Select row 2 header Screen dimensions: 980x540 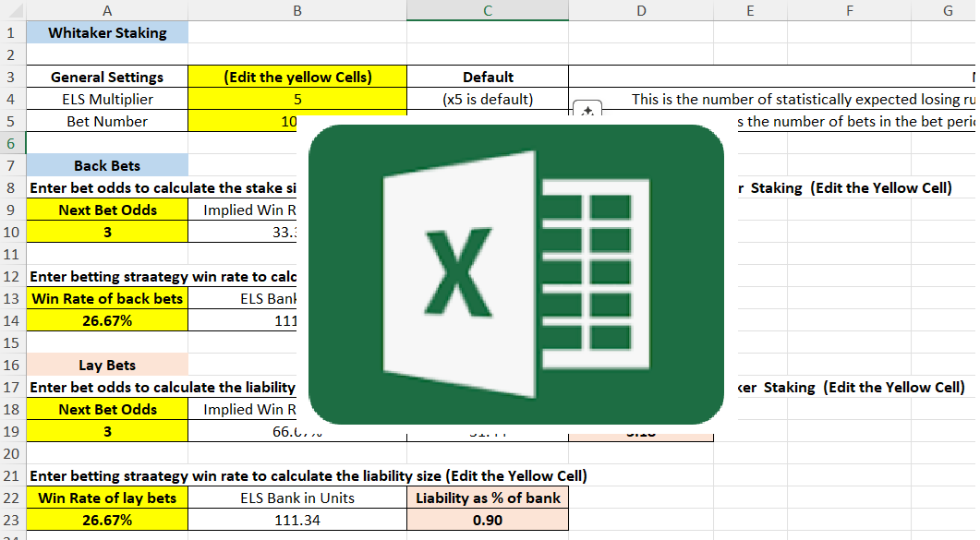tap(13, 54)
